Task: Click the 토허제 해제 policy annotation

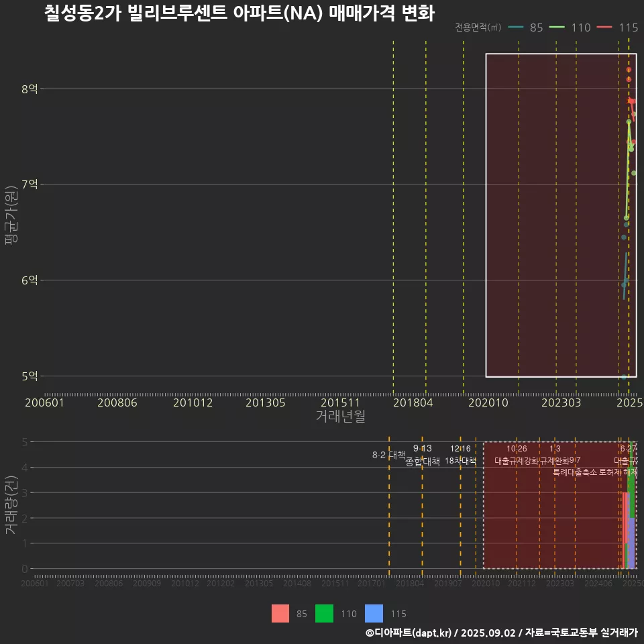Action: 618,472
